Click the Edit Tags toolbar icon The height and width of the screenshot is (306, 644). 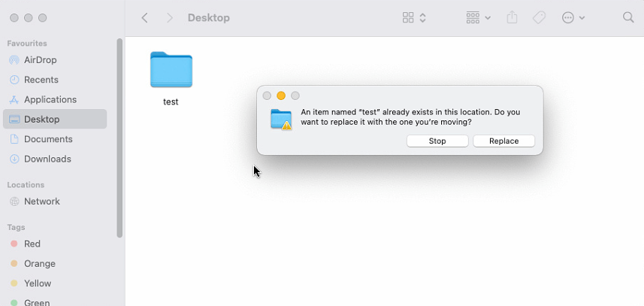(x=539, y=17)
